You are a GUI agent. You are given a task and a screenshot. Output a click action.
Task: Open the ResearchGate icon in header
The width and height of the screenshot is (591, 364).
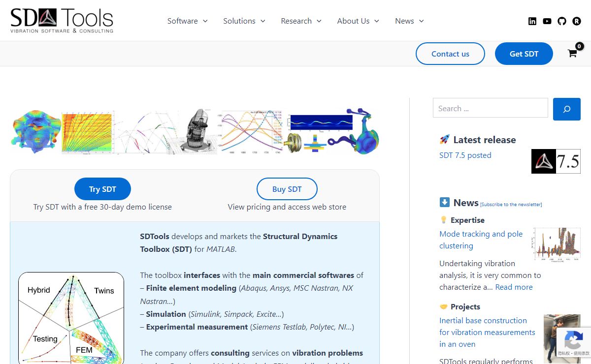[x=577, y=21]
